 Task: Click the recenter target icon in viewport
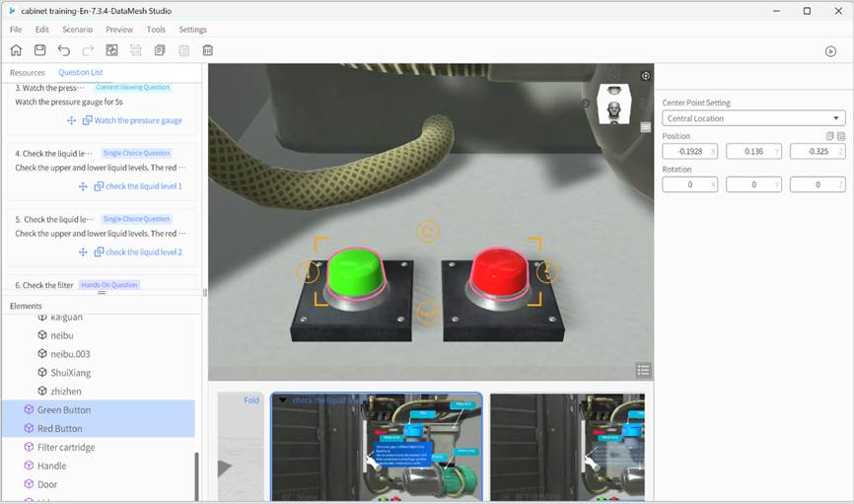pos(646,76)
